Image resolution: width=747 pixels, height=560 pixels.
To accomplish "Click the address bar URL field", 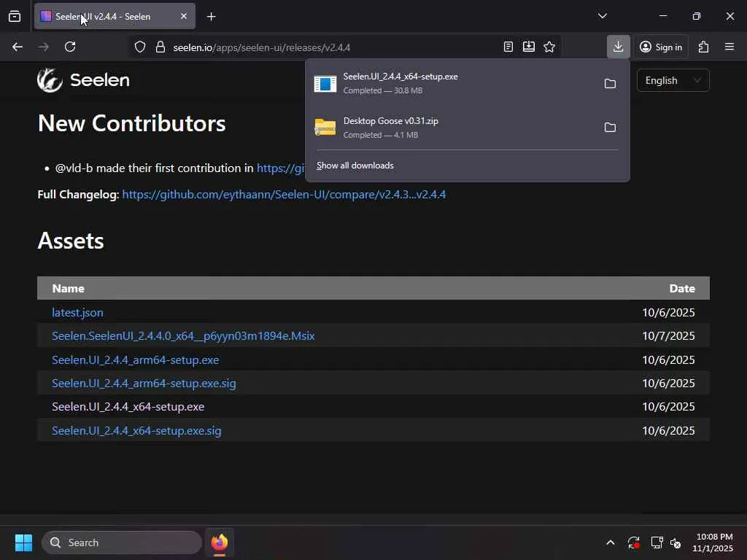I will pyautogui.click(x=333, y=47).
